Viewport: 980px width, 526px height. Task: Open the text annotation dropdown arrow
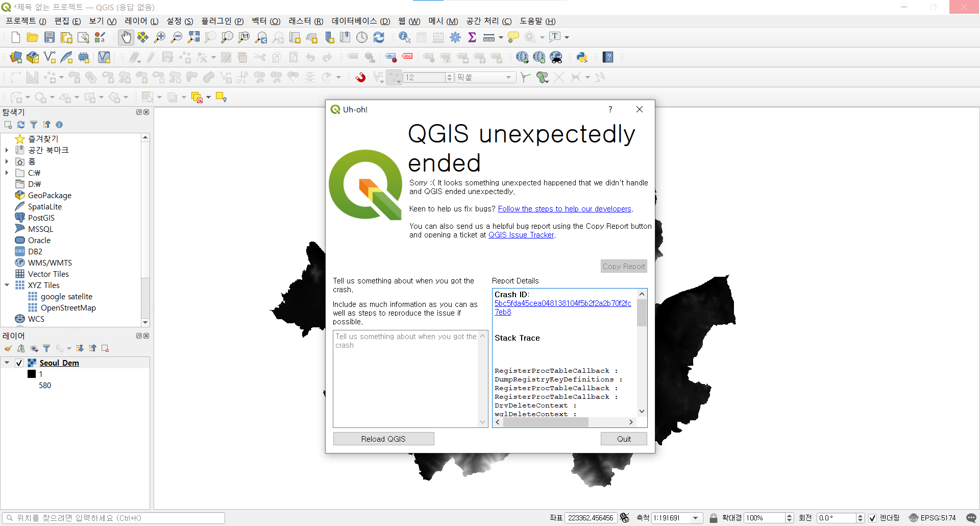pyautogui.click(x=567, y=37)
